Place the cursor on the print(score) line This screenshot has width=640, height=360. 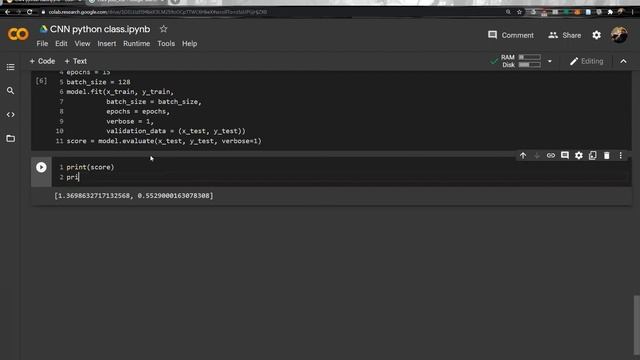[x=90, y=167]
